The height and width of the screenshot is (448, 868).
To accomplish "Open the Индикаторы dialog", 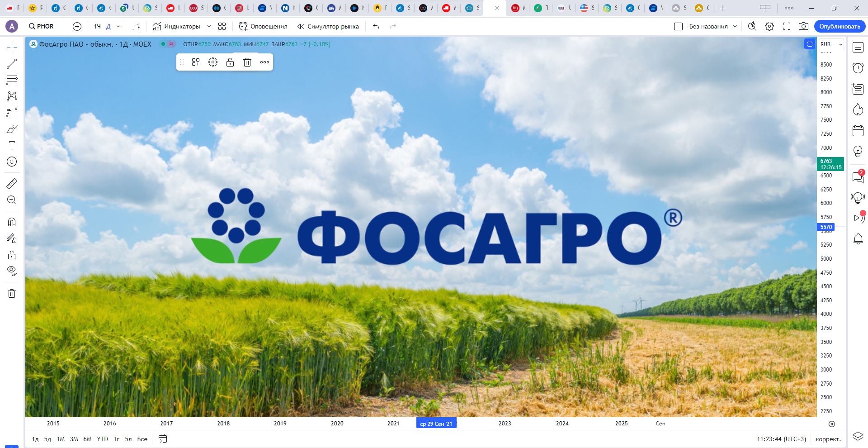I will [x=176, y=26].
